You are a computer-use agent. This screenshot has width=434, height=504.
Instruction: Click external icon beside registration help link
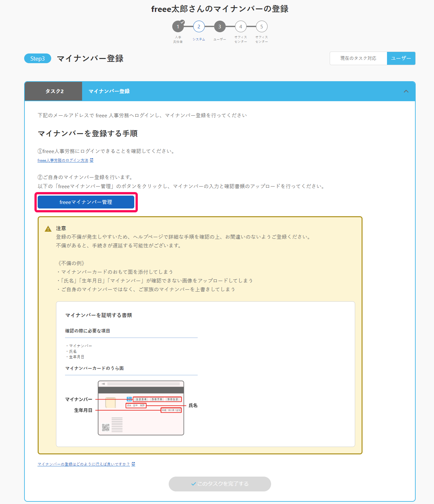(x=133, y=464)
